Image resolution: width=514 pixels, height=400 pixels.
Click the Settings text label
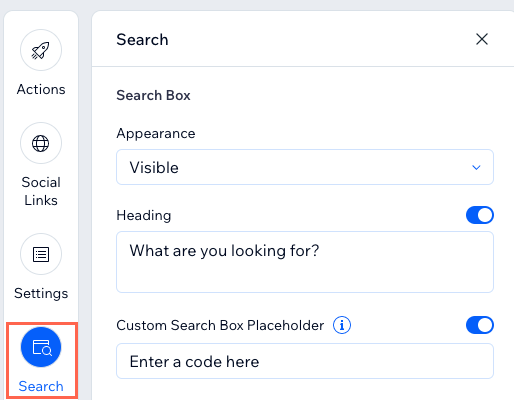point(41,293)
